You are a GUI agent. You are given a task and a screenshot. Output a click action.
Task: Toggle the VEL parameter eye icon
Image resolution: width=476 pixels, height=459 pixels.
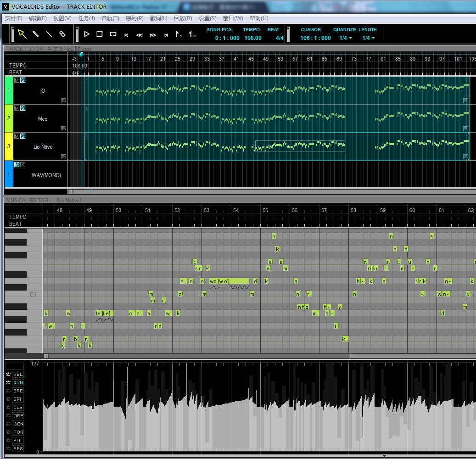click(x=8, y=374)
